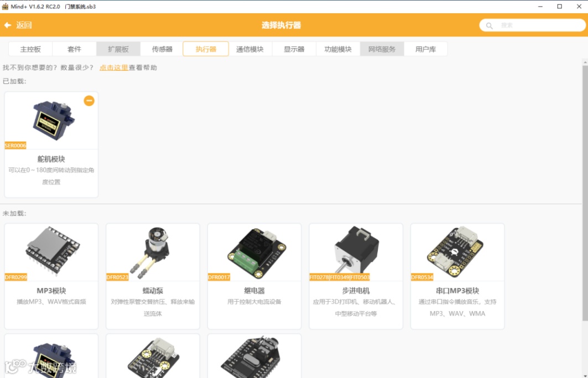The width and height of the screenshot is (588, 378).
Task: Click the MP3模块 title
Action: [51, 291]
